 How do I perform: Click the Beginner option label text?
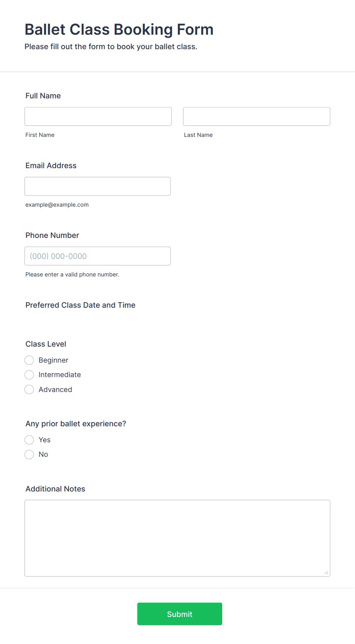[53, 360]
